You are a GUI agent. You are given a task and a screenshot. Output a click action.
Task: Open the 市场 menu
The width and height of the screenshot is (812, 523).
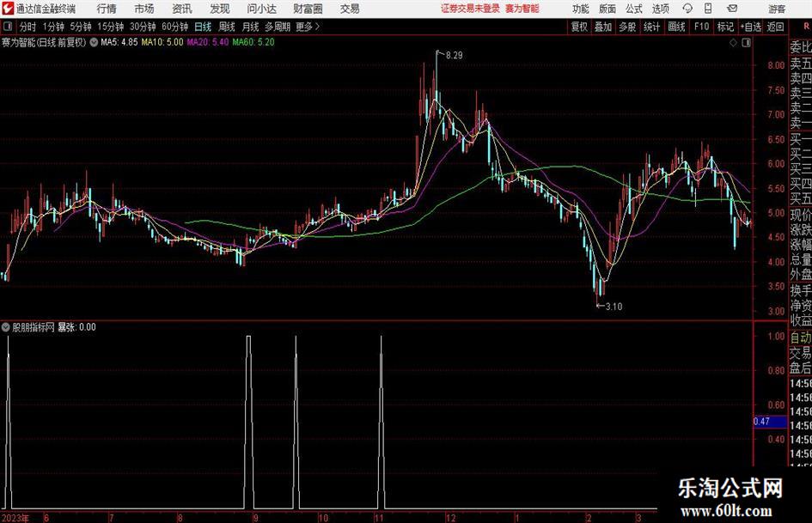pyautogui.click(x=144, y=9)
